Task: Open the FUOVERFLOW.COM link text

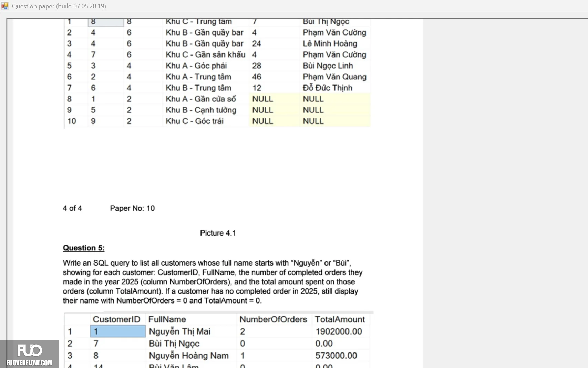Action: (29, 363)
